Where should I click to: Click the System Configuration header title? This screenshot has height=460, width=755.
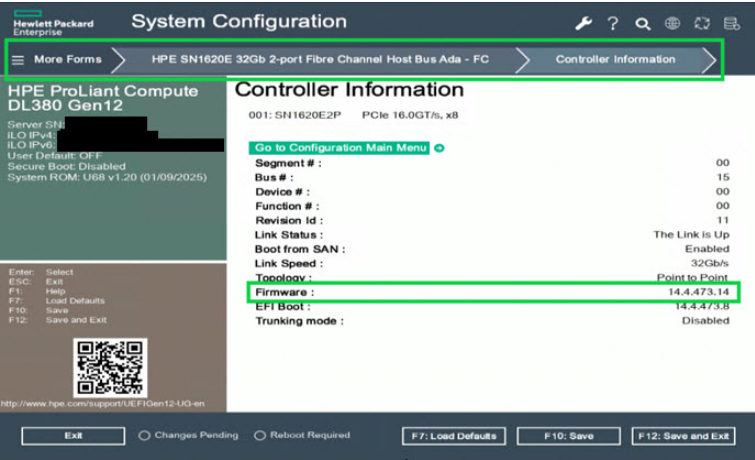coord(239,21)
